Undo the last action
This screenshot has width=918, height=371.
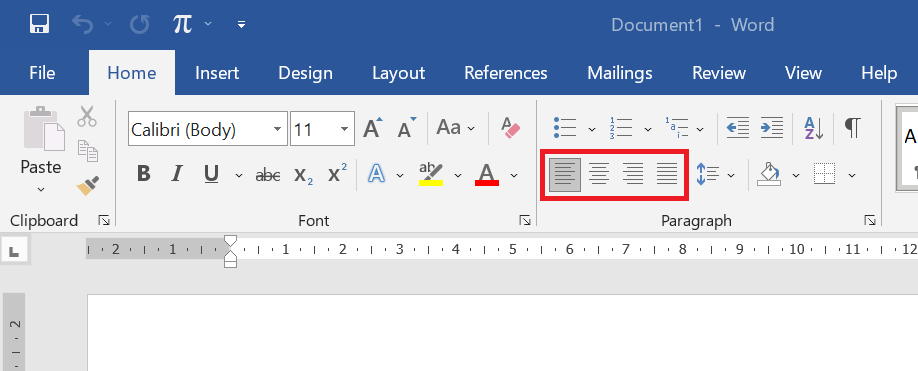[x=82, y=24]
